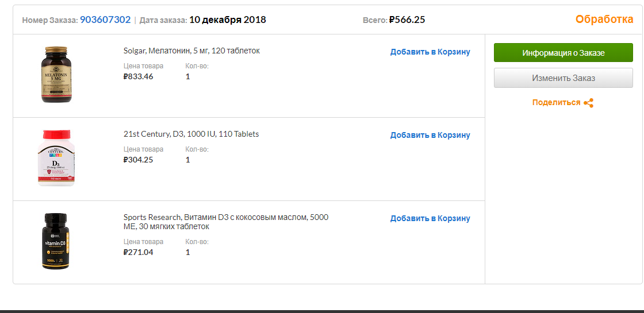This screenshot has height=313, width=644.
Task: Open the 21st Century, D3, 1000 IU title
Action: click(x=191, y=134)
